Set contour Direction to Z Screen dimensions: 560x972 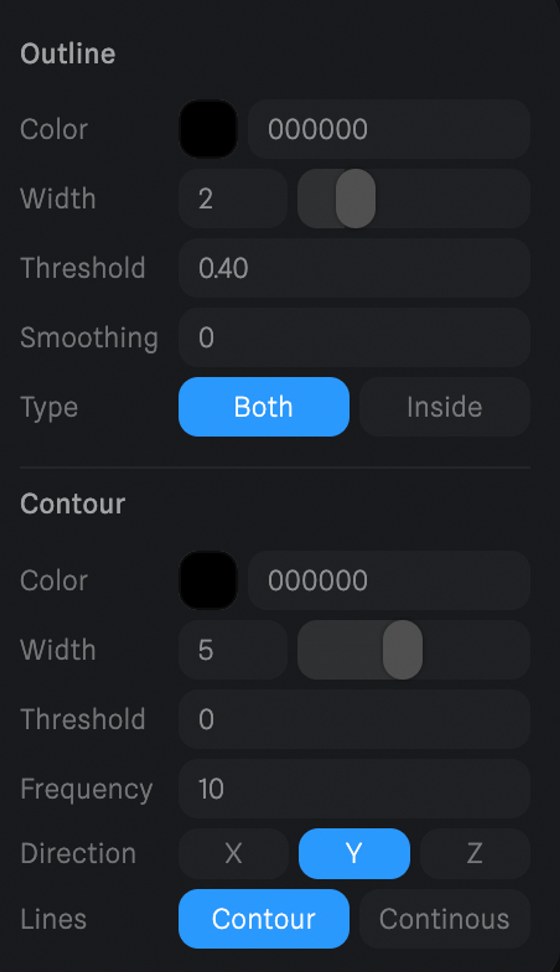pos(475,853)
